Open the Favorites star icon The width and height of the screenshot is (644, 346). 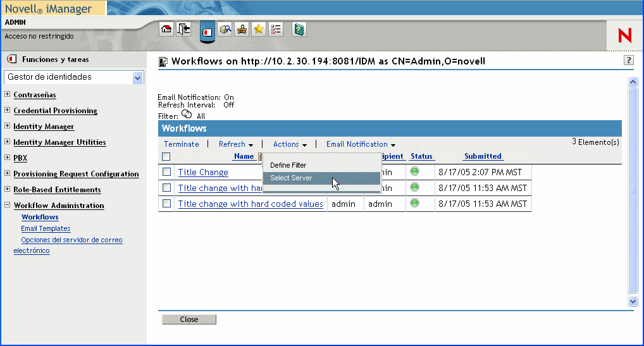[x=259, y=29]
